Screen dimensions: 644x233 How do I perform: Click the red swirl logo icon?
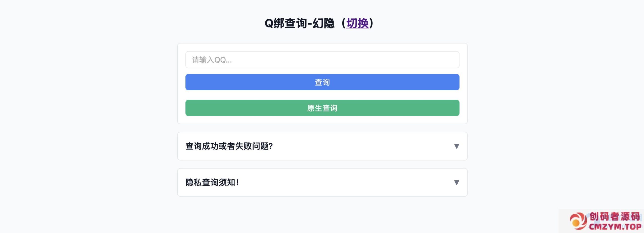(578, 221)
